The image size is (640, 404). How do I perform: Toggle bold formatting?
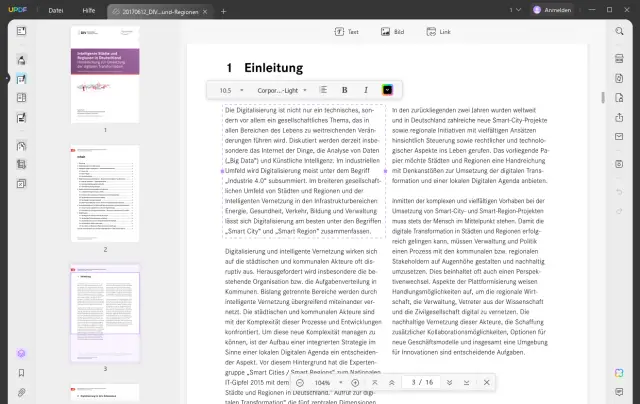pyautogui.click(x=344, y=90)
